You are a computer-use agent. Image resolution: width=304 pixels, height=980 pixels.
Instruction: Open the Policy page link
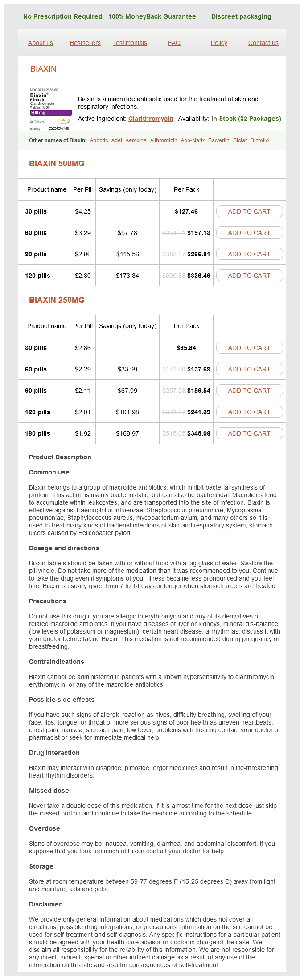(219, 43)
